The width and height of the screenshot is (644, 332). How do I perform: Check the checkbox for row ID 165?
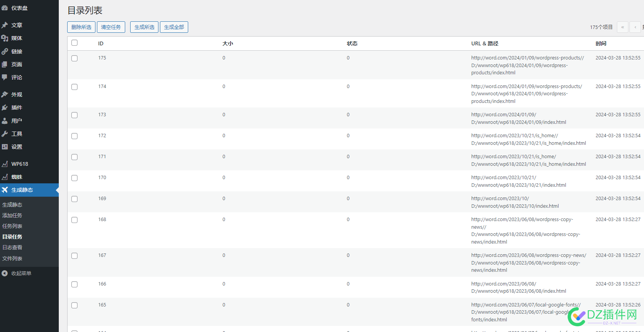click(x=74, y=305)
